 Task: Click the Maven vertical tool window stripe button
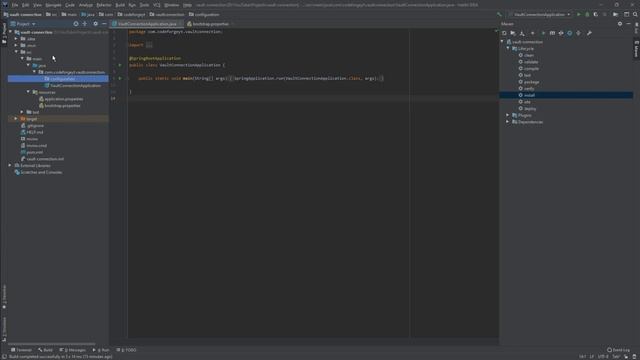click(636, 49)
